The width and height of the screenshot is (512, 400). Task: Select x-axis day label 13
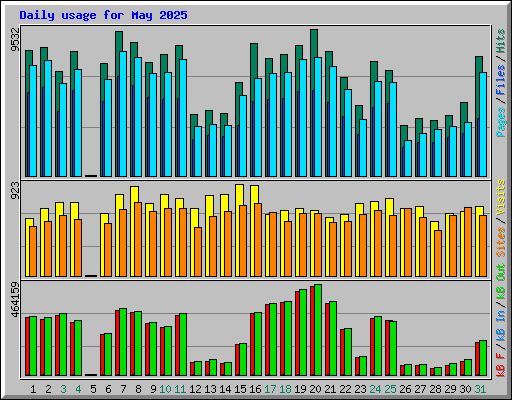pyautogui.click(x=210, y=389)
